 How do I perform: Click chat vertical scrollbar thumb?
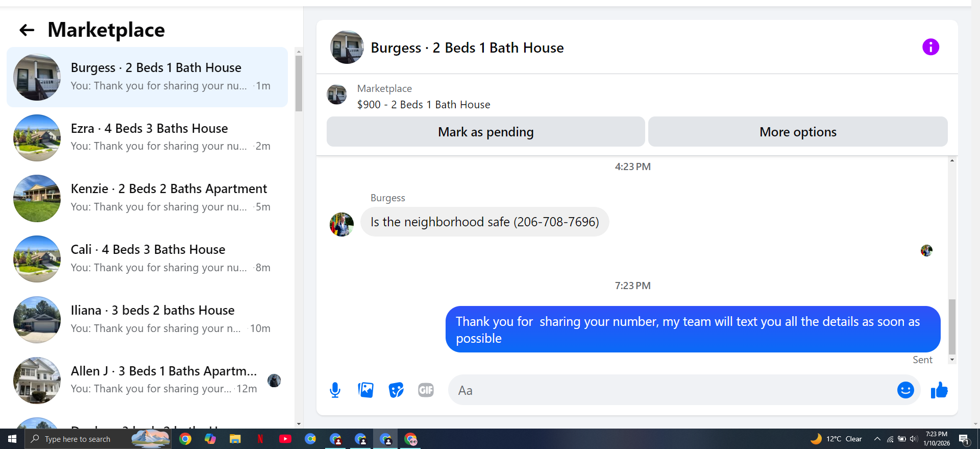(x=952, y=326)
